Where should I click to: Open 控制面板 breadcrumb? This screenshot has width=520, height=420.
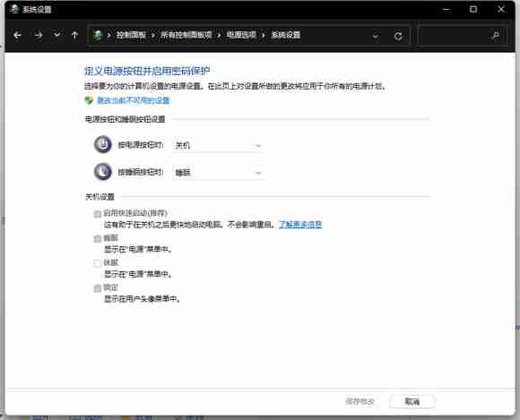(131, 35)
